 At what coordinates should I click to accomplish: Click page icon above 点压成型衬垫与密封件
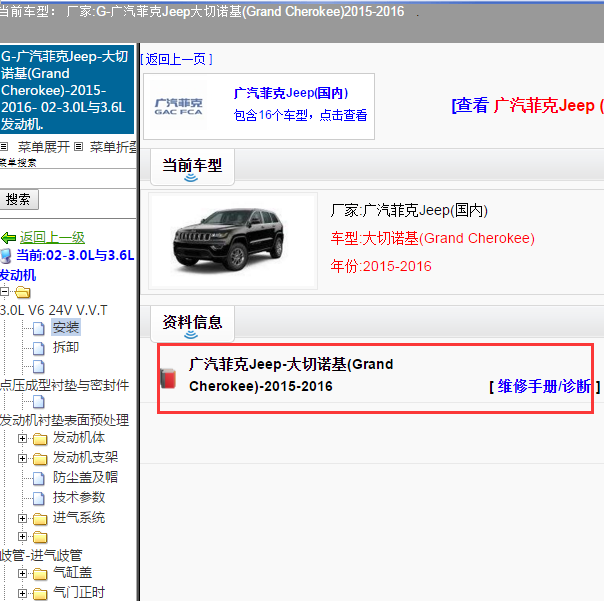tap(39, 366)
